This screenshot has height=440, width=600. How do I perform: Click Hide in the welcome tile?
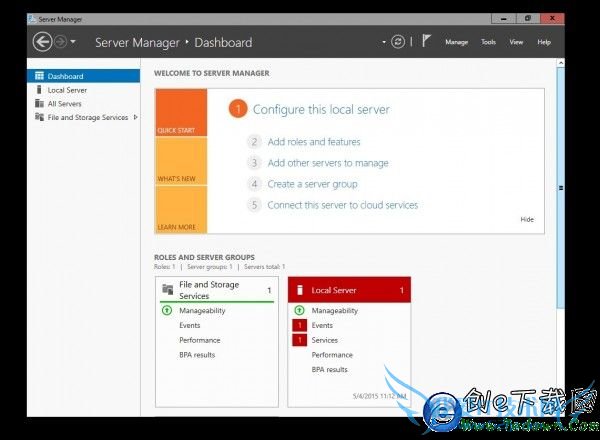click(x=527, y=219)
